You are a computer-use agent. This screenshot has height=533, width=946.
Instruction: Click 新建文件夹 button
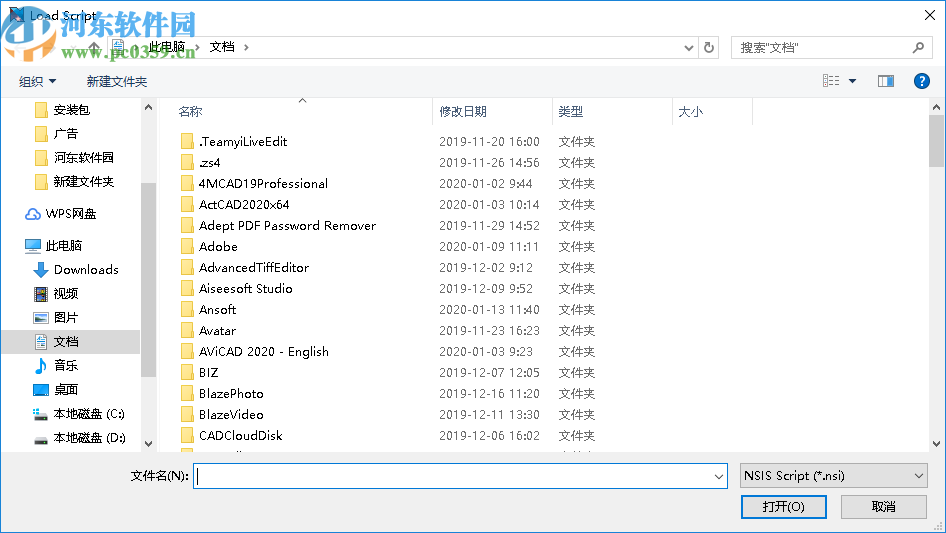pyautogui.click(x=116, y=81)
